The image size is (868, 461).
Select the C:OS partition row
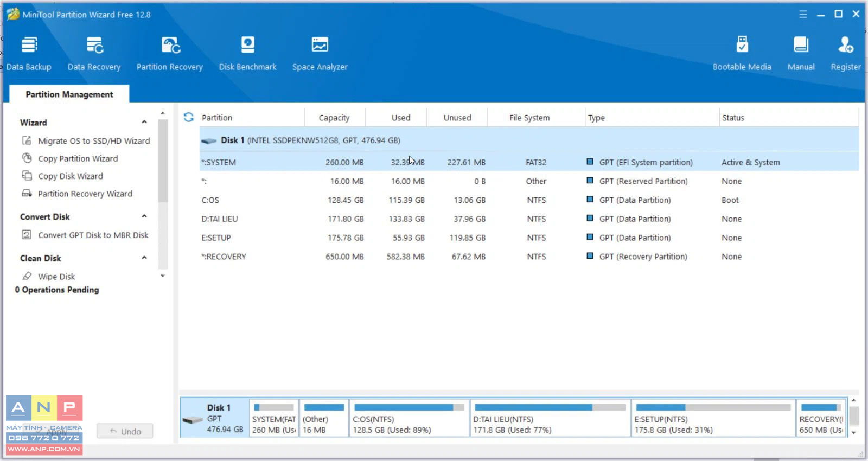click(x=529, y=200)
